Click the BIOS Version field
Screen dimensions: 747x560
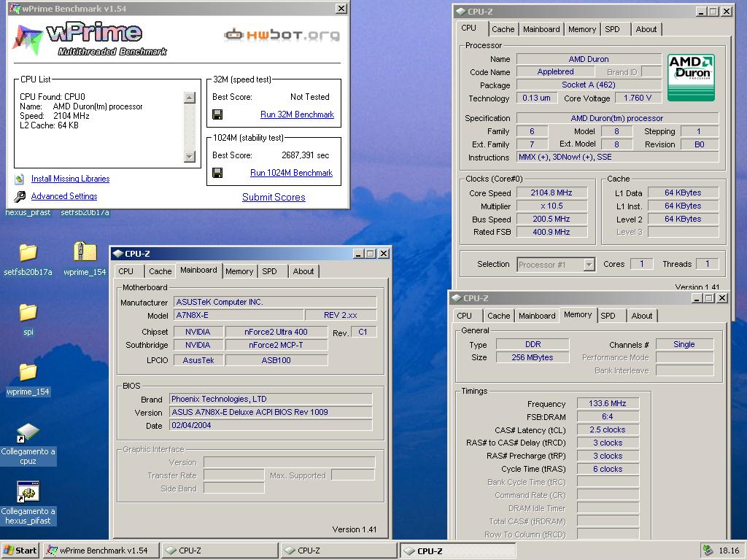click(271, 413)
